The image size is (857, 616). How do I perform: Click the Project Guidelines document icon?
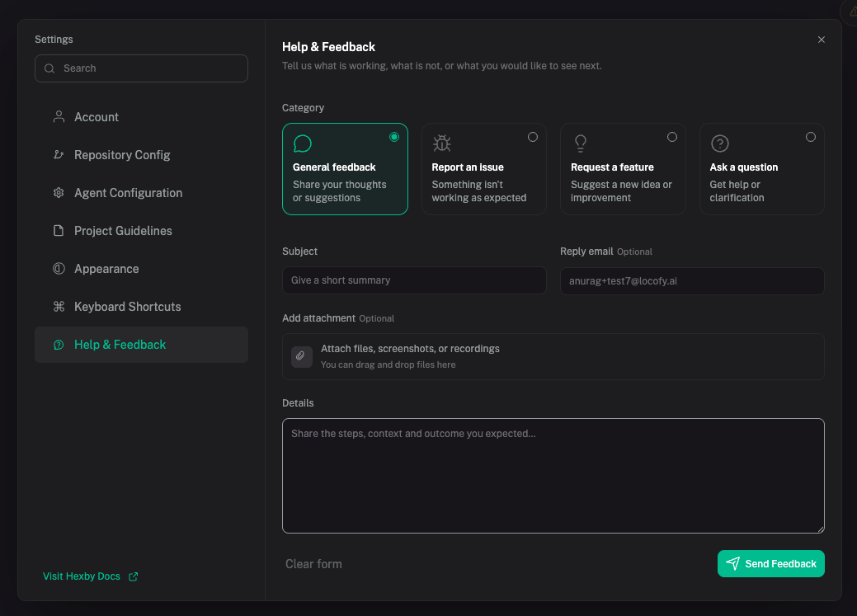[x=59, y=231]
